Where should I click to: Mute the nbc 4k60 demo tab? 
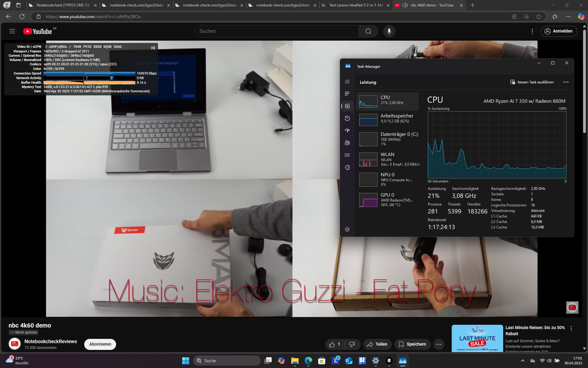pyautogui.click(x=405, y=5)
